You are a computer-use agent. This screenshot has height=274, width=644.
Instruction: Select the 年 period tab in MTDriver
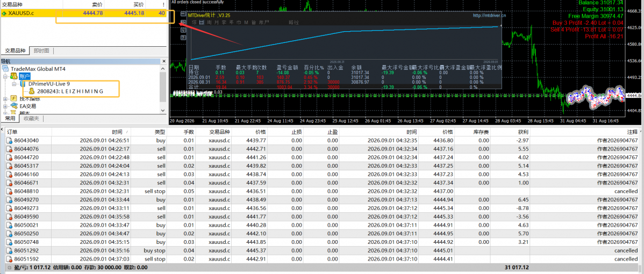231,22
